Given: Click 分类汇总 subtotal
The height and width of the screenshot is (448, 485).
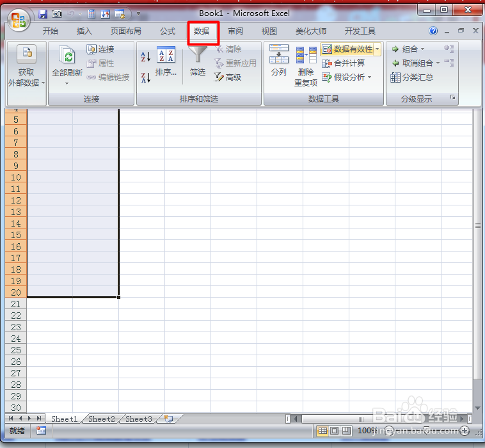Looking at the screenshot, I should (x=412, y=77).
